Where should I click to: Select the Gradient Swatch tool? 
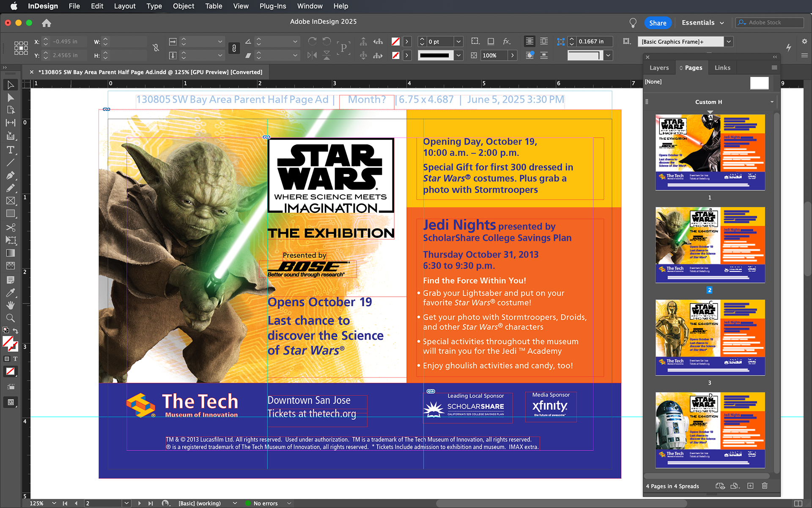point(11,253)
